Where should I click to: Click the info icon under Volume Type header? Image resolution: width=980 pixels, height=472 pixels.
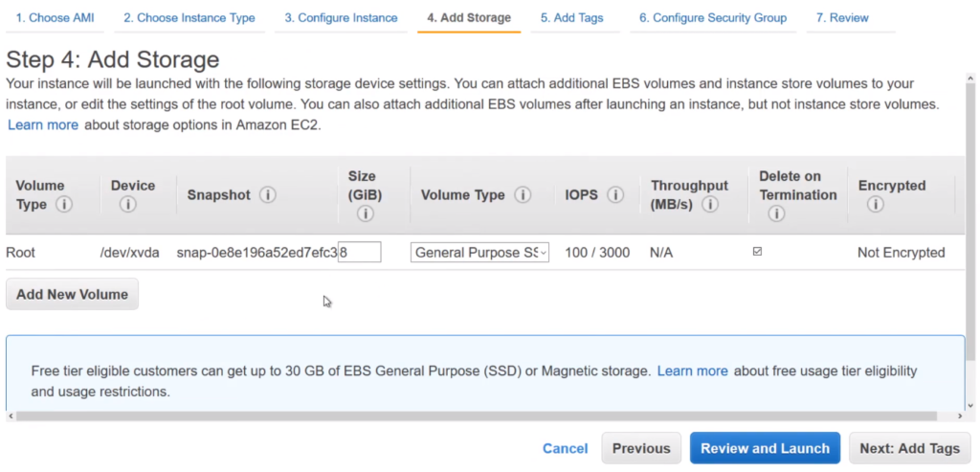[x=64, y=205]
